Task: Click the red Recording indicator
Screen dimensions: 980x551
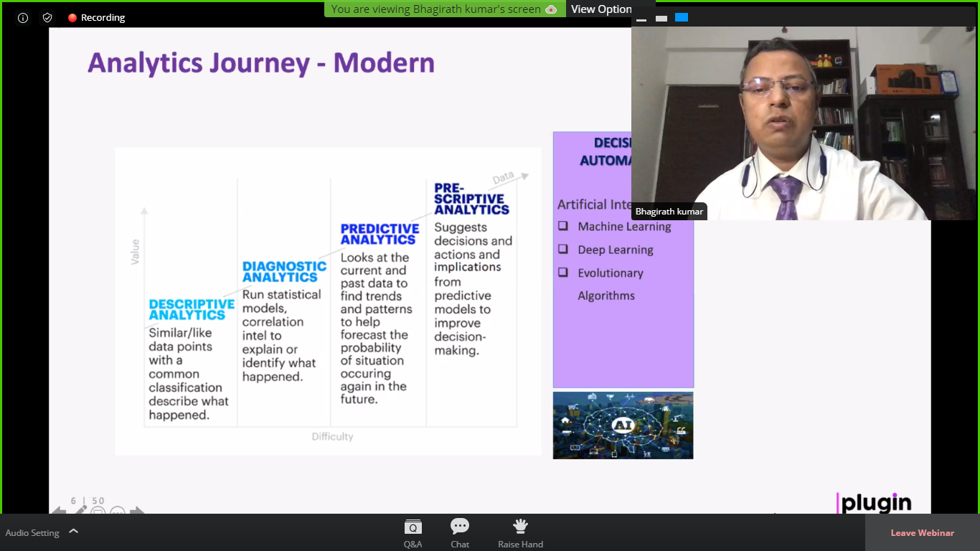Action: (x=96, y=18)
